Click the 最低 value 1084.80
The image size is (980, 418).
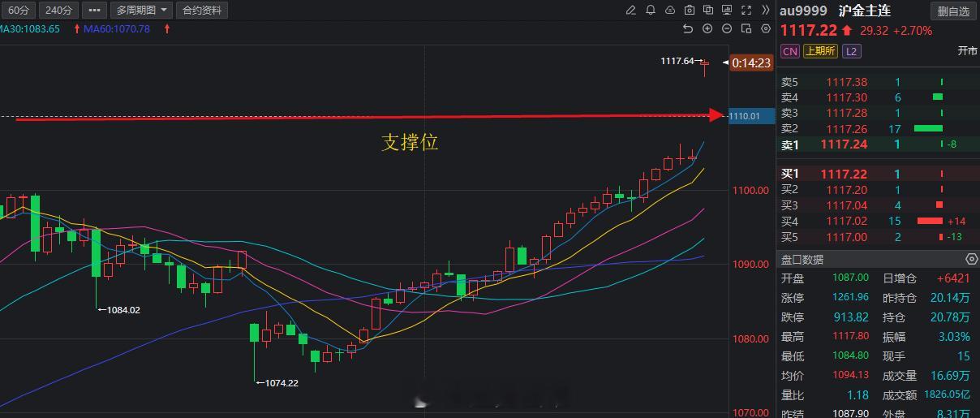pyautogui.click(x=851, y=356)
